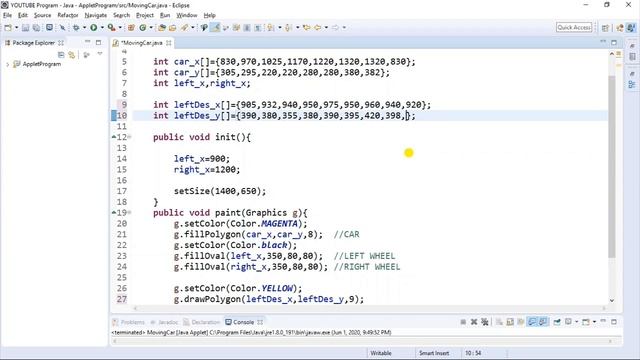Toggle Link with Editor in Package Explorer

click(72, 54)
